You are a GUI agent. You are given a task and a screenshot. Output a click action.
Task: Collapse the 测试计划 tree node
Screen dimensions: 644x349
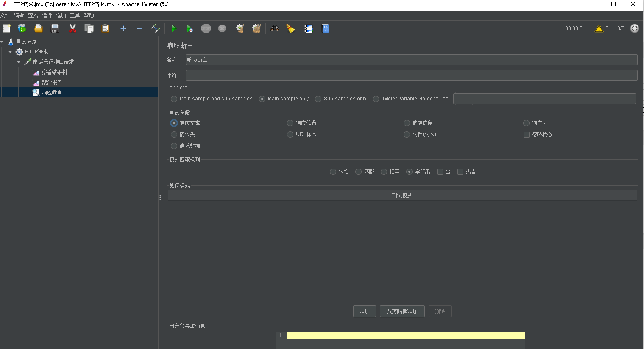(x=2, y=42)
